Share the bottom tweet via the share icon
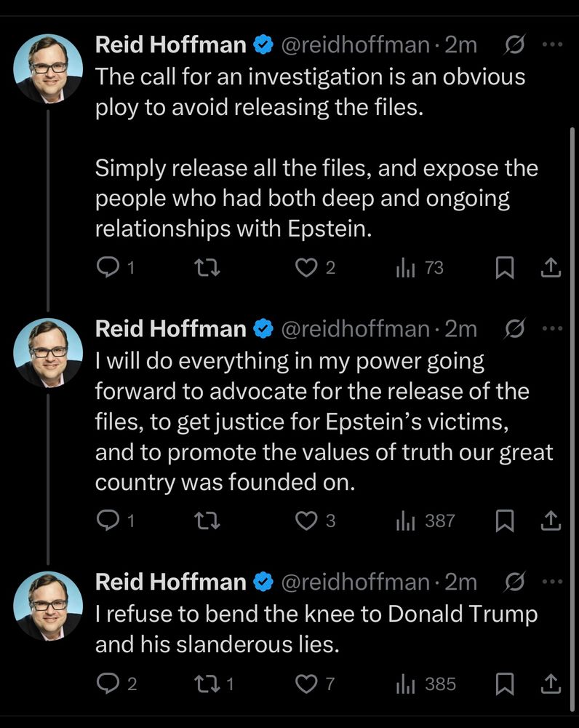Image resolution: width=579 pixels, height=728 pixels. [x=550, y=684]
